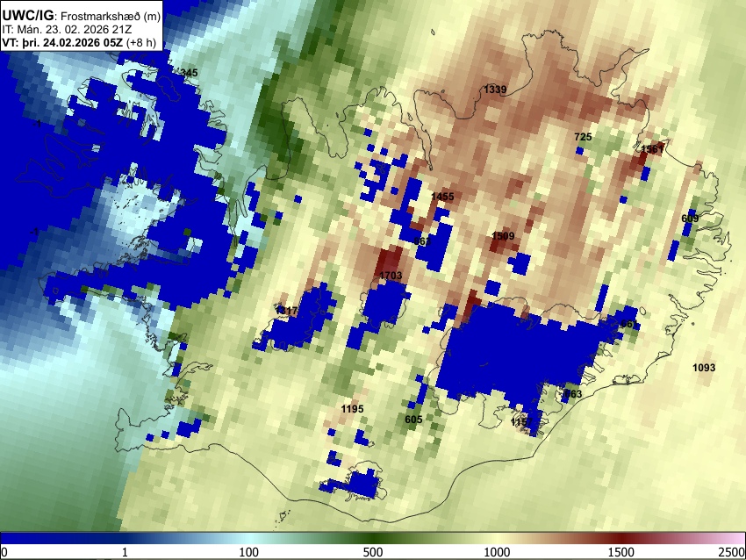Screen dimensions: 746x560
Task: Click the 1561 value on the map
Action: (652, 149)
